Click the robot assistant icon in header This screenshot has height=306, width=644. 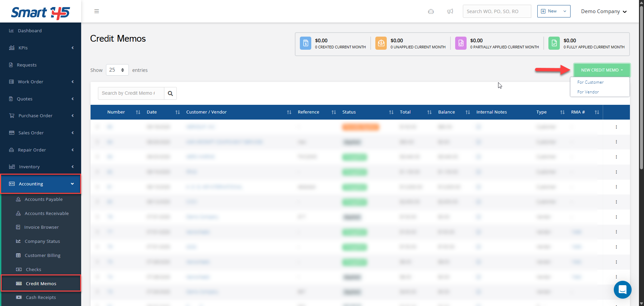pyautogui.click(x=431, y=11)
